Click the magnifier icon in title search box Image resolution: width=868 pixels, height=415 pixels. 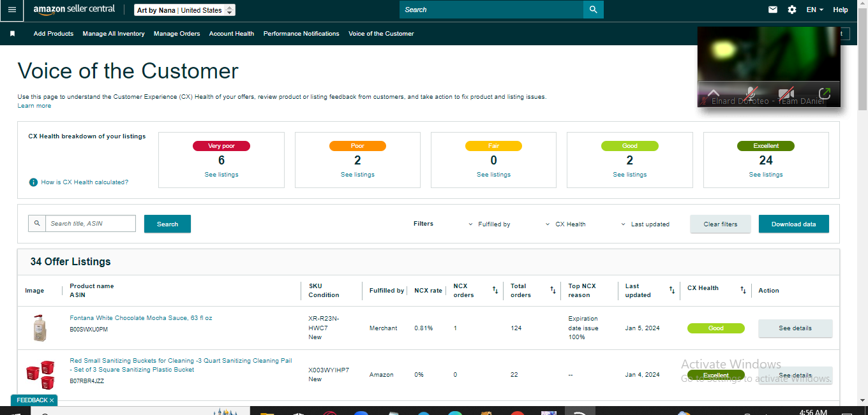coord(37,224)
